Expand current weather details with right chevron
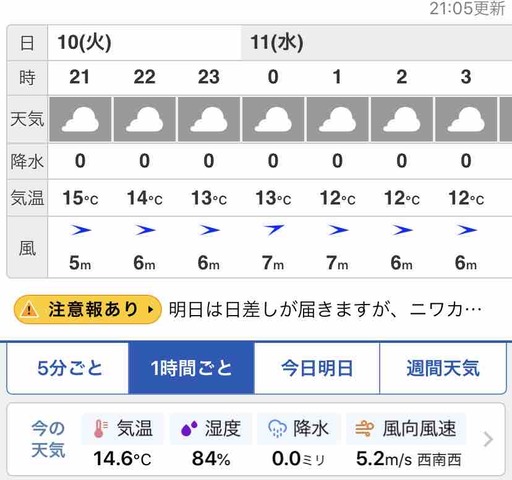Image resolution: width=512 pixels, height=480 pixels. tap(488, 439)
